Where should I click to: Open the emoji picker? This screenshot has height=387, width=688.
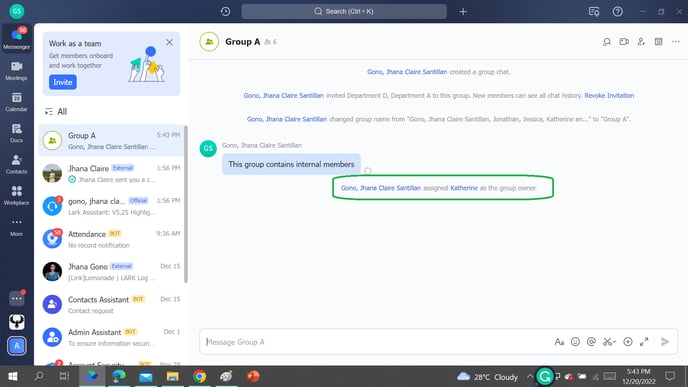coord(575,342)
